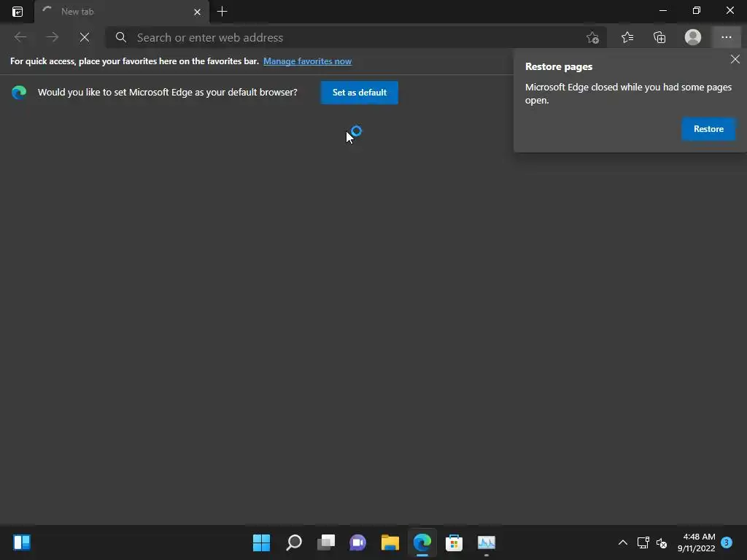Click the muted volume tray icon
Viewport: 747px width, 560px height.
662,542
